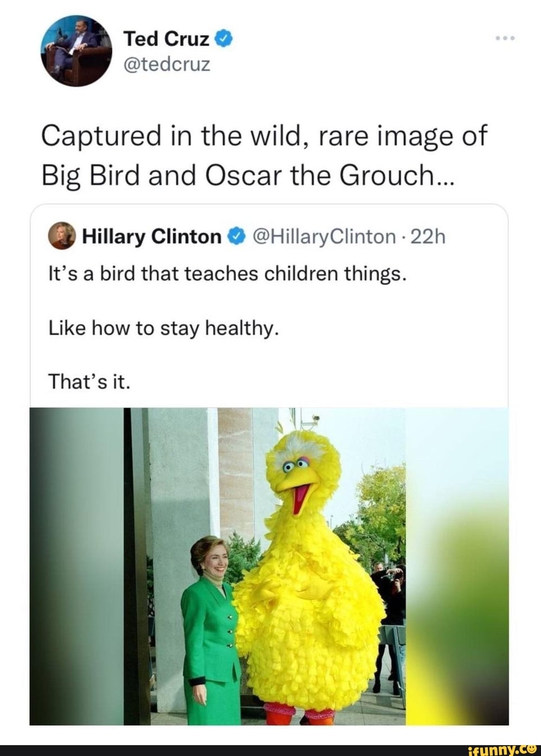
Task: Open the Ted Cruz display name link
Action: (167, 39)
